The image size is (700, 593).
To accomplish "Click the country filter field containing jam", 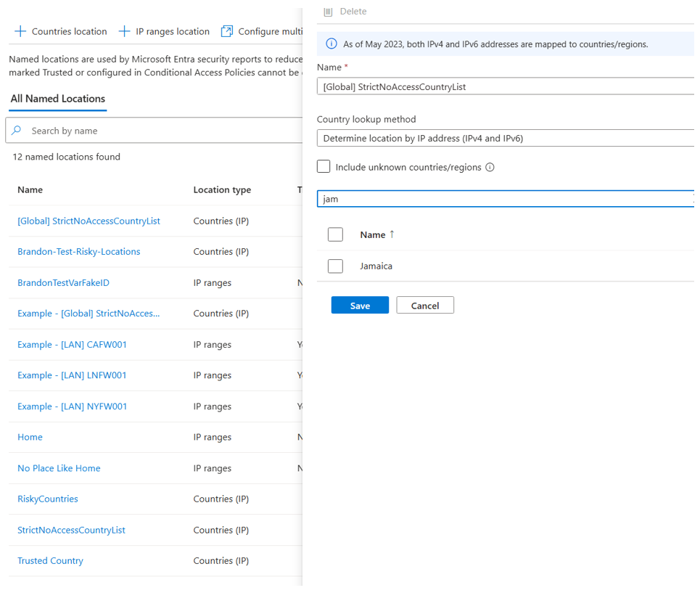I will click(506, 199).
